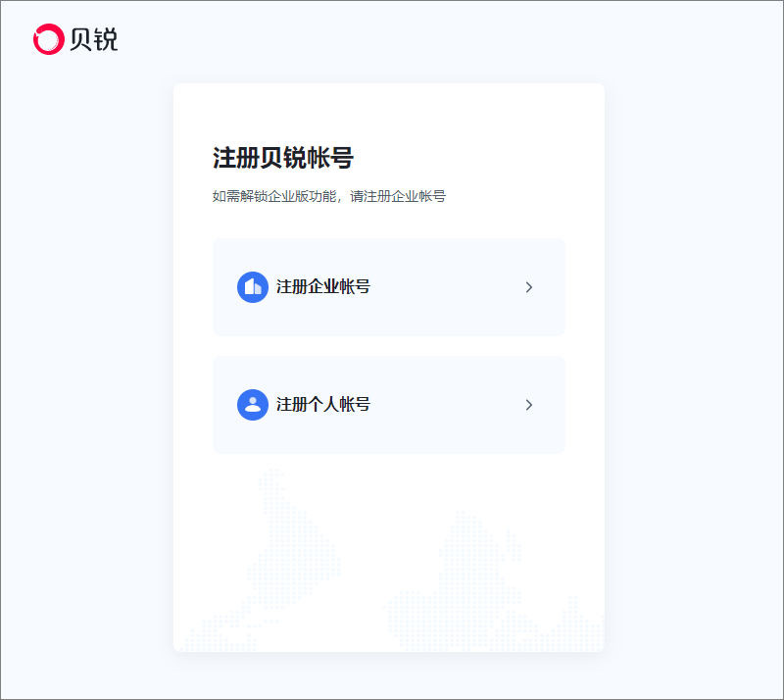Image resolution: width=784 pixels, height=700 pixels.
Task: Click empty middle area of personal account card
Action: [445, 405]
